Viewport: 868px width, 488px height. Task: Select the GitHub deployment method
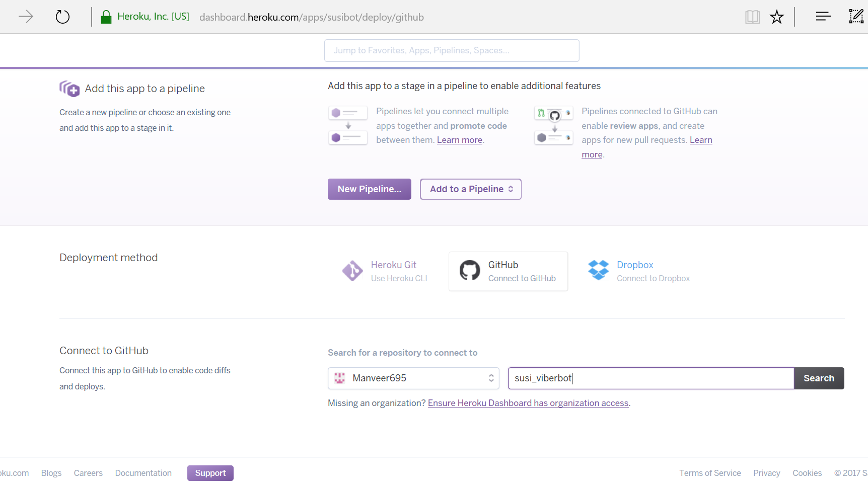[508, 271]
